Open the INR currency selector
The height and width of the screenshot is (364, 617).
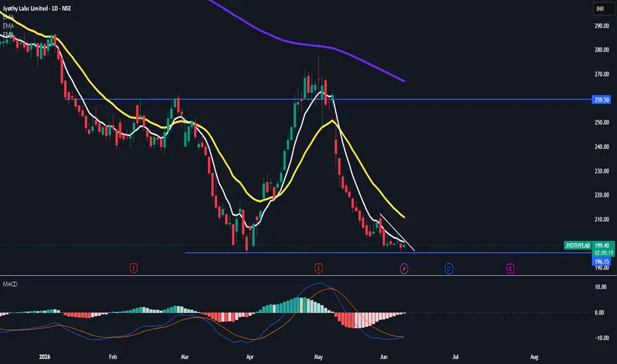[604, 9]
